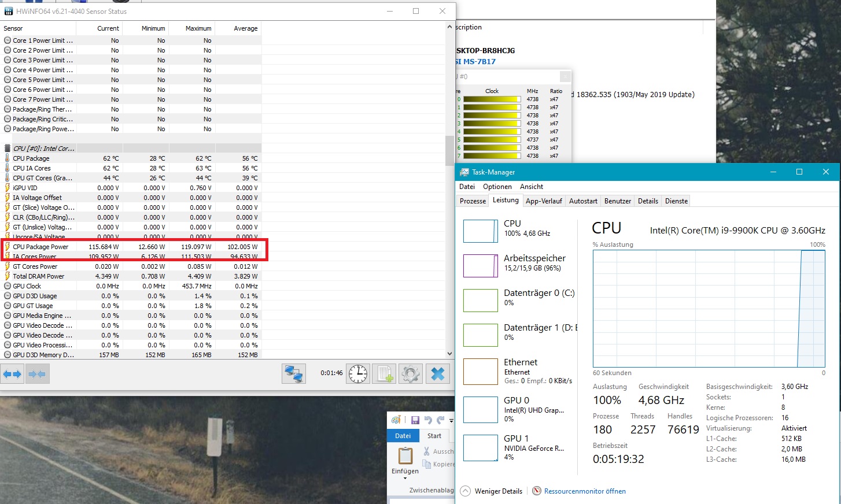Open the Einfügen dropdown arrow in Paint

pos(405,479)
